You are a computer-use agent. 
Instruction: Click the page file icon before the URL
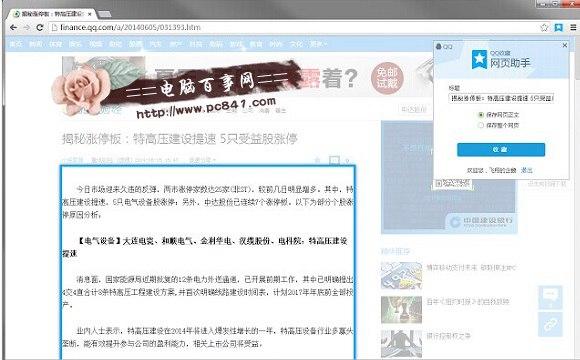(54, 27)
